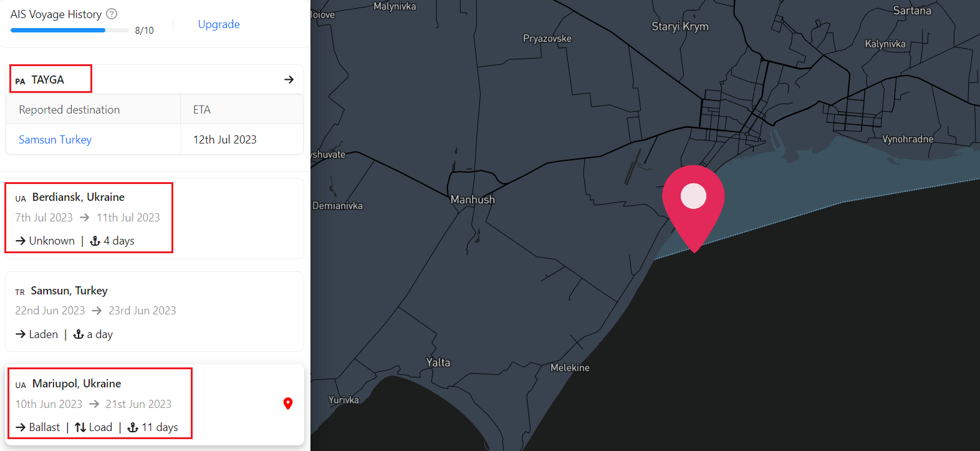Click the Manhush label on the map

coord(473,200)
